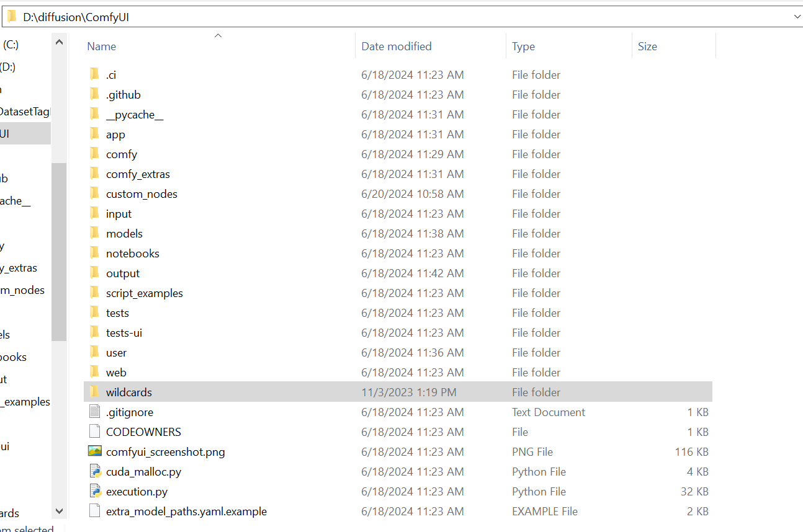
Task: Click the execution.py Python icon
Action: coord(94,491)
